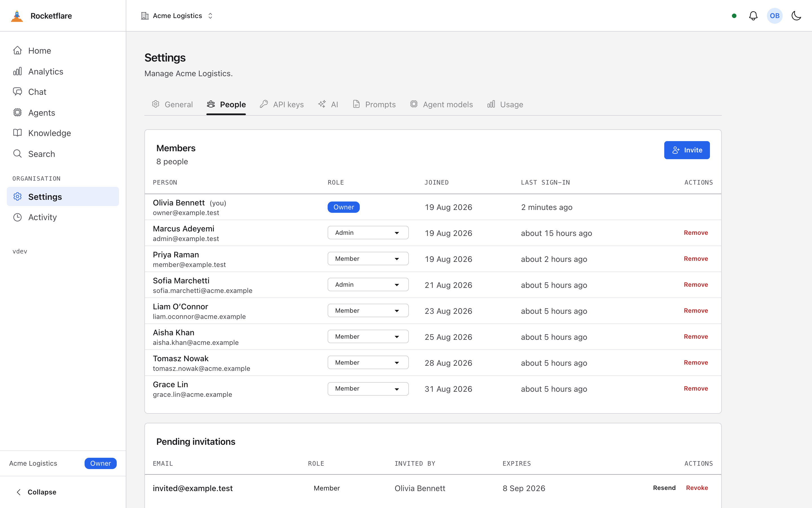
Task: Remove Aisha Khan from members
Action: tap(696, 337)
